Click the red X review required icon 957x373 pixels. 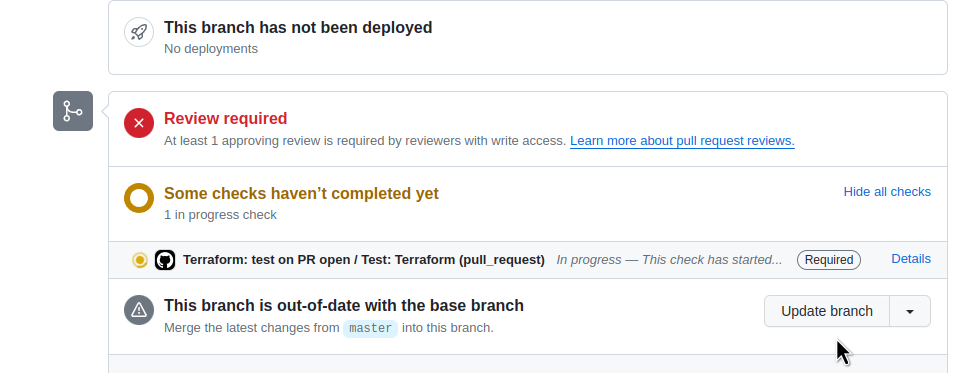pyautogui.click(x=139, y=123)
